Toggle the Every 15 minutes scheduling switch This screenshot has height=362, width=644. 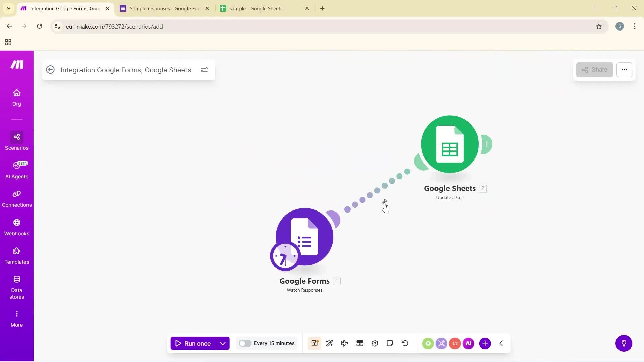point(245,343)
